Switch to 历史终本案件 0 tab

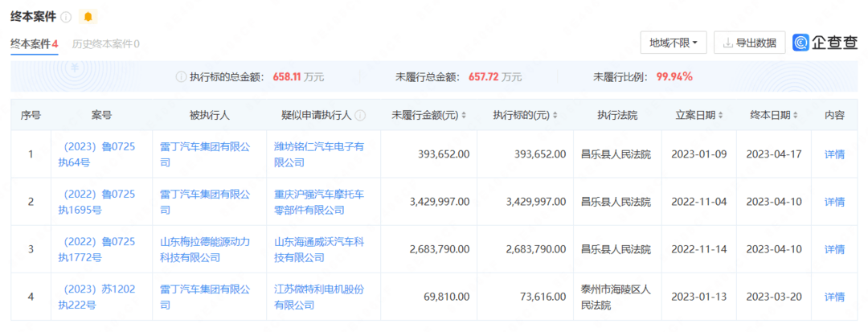click(105, 43)
